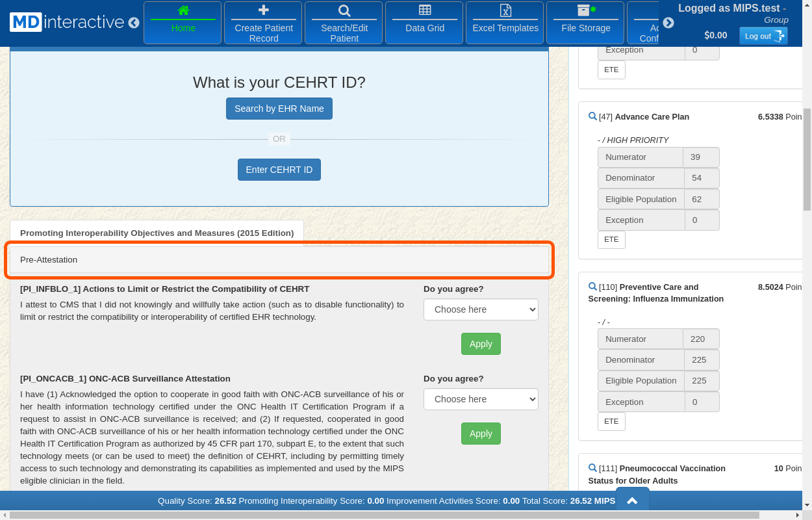Viewport: 812px width, 520px height.
Task: Click the Home house icon
Action: (183, 10)
